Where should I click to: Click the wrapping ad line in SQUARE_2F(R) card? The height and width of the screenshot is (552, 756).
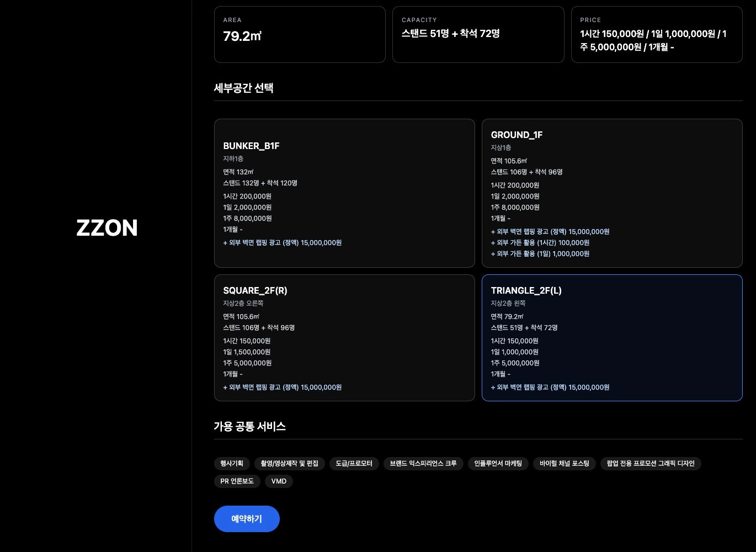pyautogui.click(x=283, y=388)
